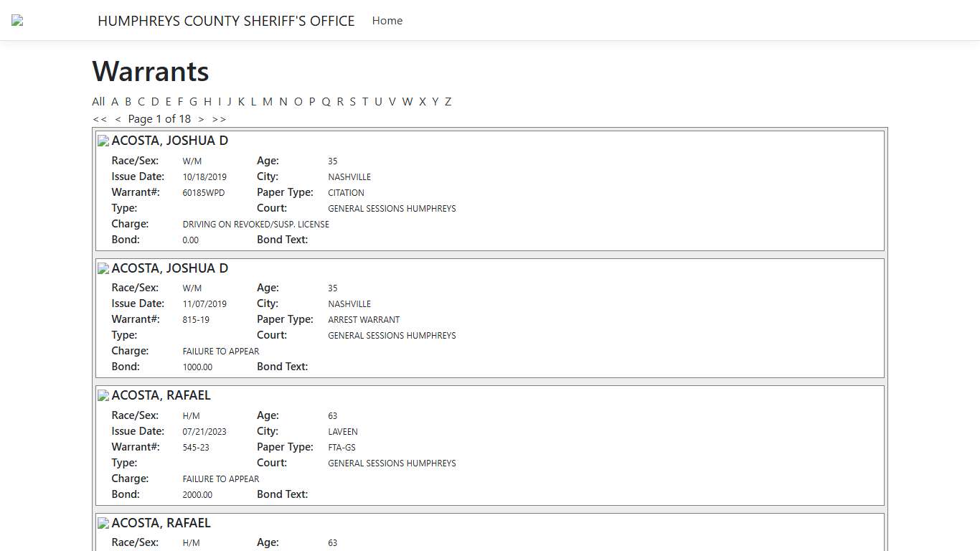Open the first ACOSTA, JOSHUA D warrant record

[x=170, y=141]
